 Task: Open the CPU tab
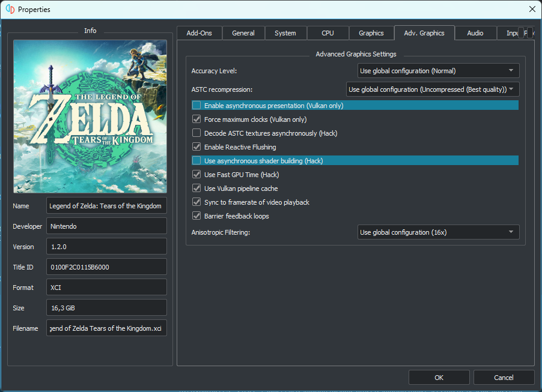click(x=327, y=33)
